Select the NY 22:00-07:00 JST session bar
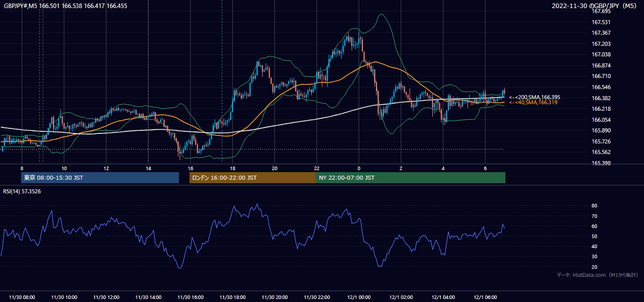This screenshot has height=302, width=644. (x=411, y=178)
